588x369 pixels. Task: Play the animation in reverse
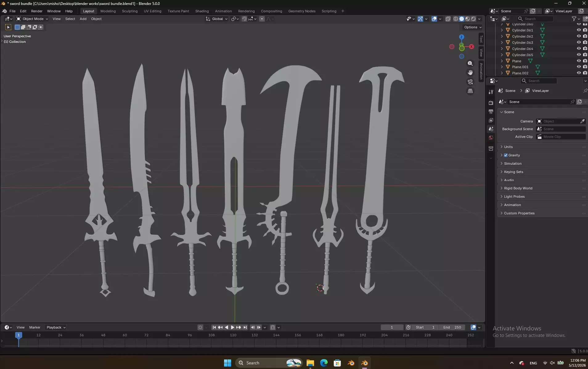(x=227, y=327)
